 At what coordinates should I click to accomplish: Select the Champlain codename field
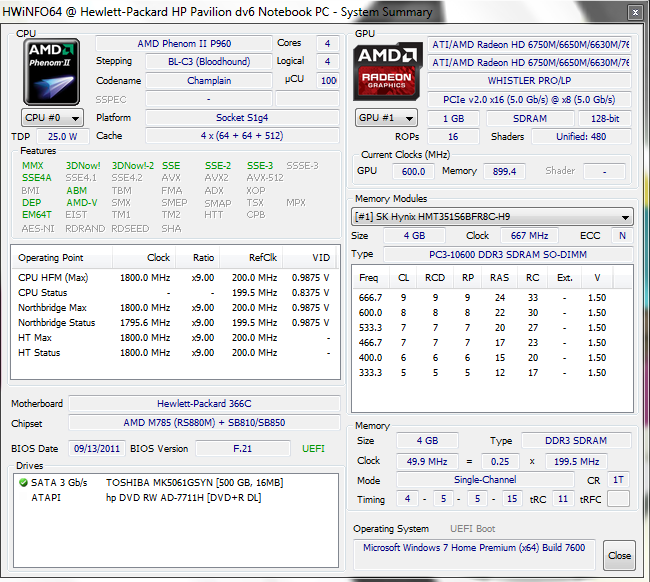point(209,81)
